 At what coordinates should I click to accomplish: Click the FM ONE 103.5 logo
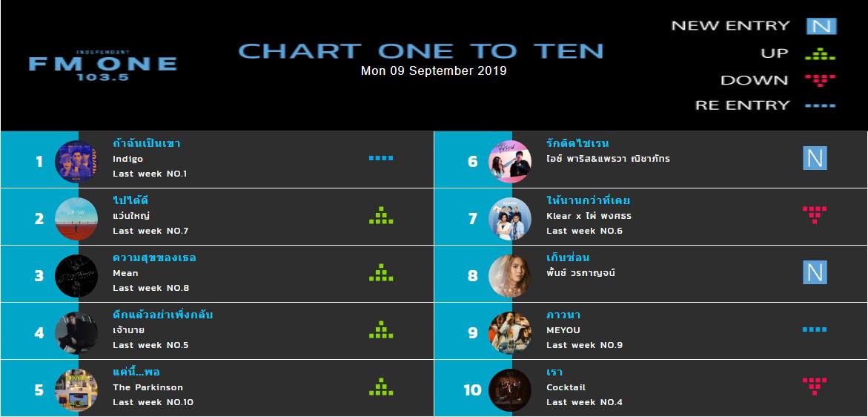(103, 66)
